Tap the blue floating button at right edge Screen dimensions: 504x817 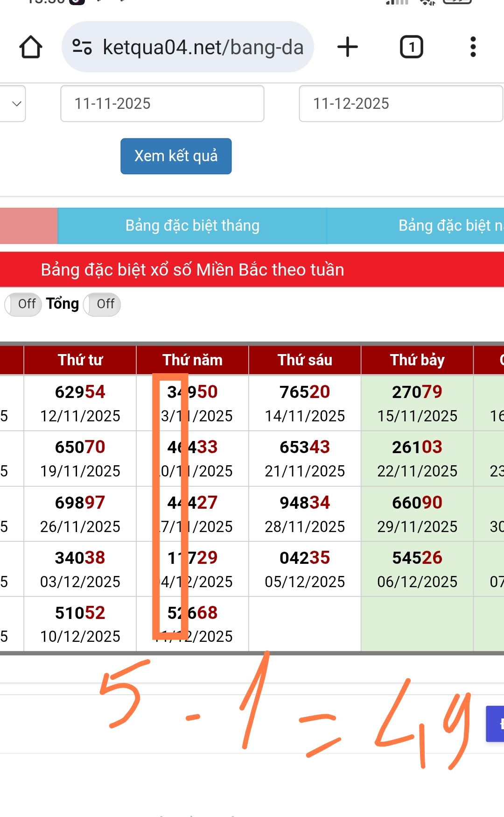click(496, 724)
